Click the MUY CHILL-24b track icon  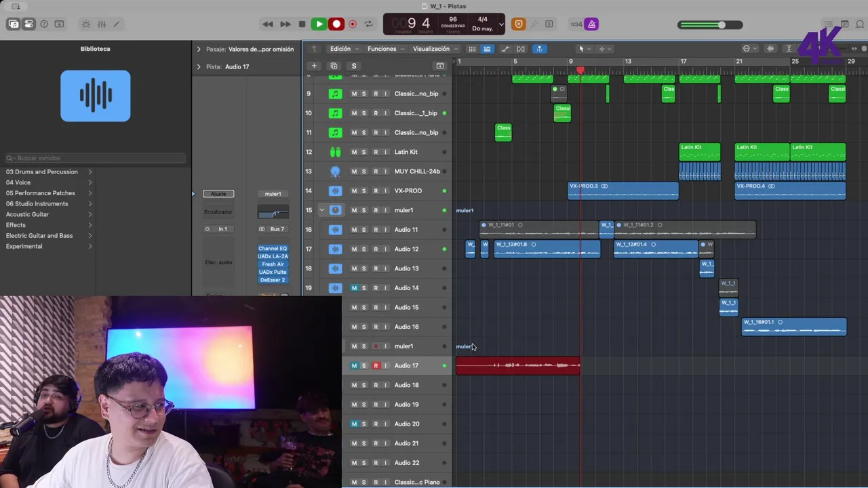click(x=335, y=171)
